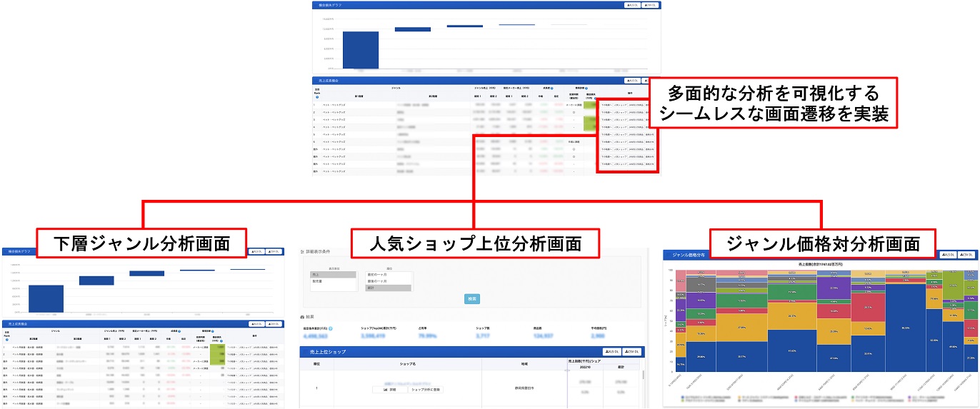Click 下の階層へ in top table's first row
980x409 pixels.
pyautogui.click(x=606, y=104)
